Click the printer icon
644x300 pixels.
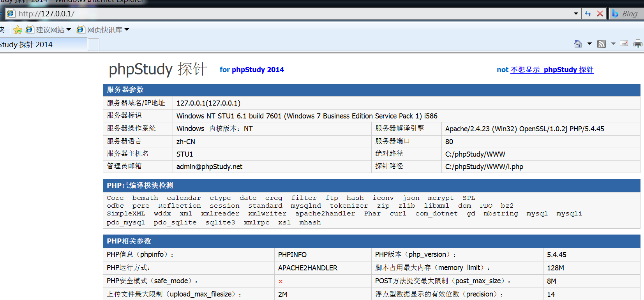point(638,44)
